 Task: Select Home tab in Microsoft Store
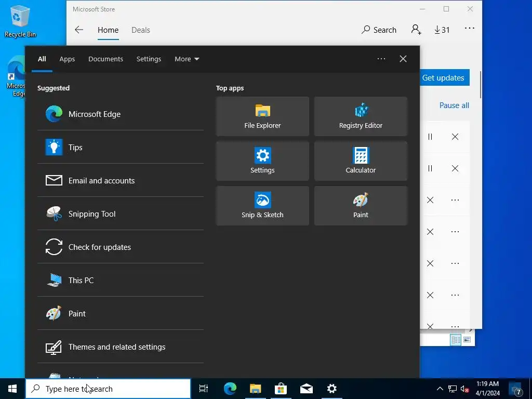(108, 30)
